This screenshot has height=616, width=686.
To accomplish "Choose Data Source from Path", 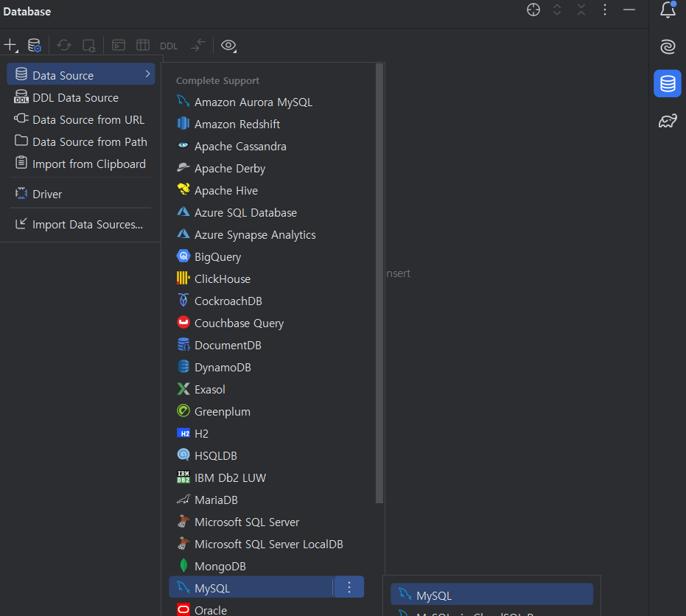I will [81, 141].
